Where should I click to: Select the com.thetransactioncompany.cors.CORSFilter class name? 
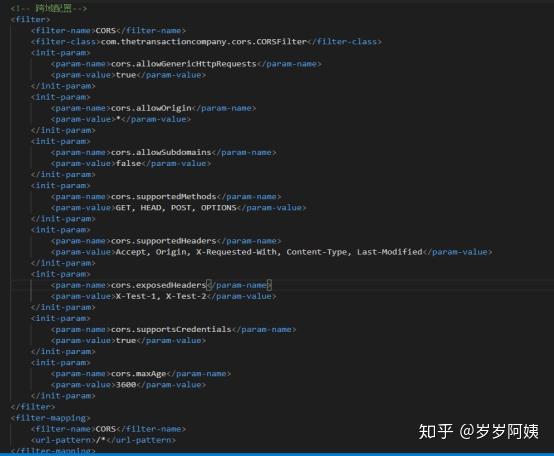pos(204,42)
